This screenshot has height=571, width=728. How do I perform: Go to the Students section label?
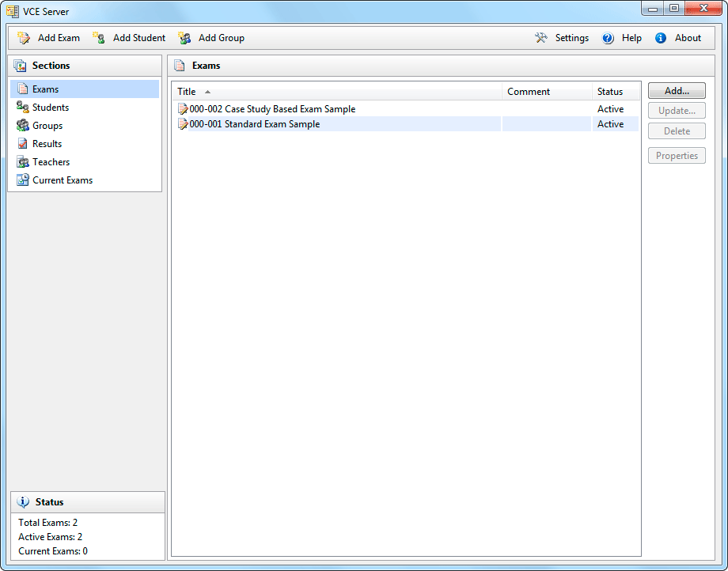(51, 107)
